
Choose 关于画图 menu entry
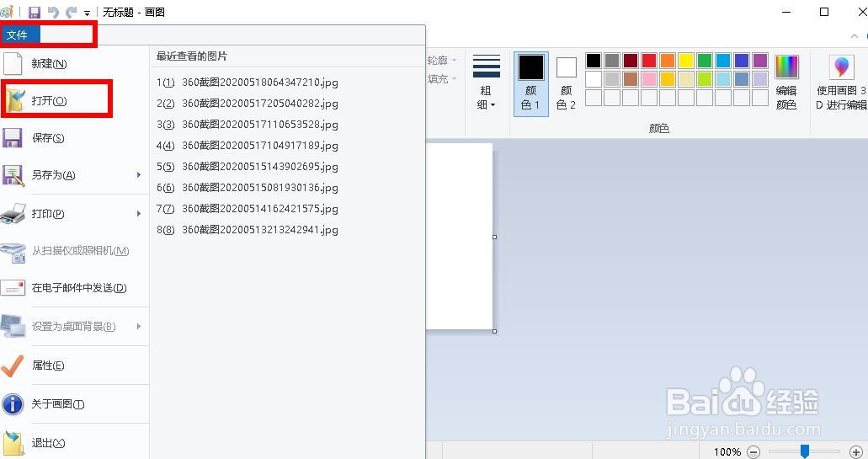click(x=75, y=404)
